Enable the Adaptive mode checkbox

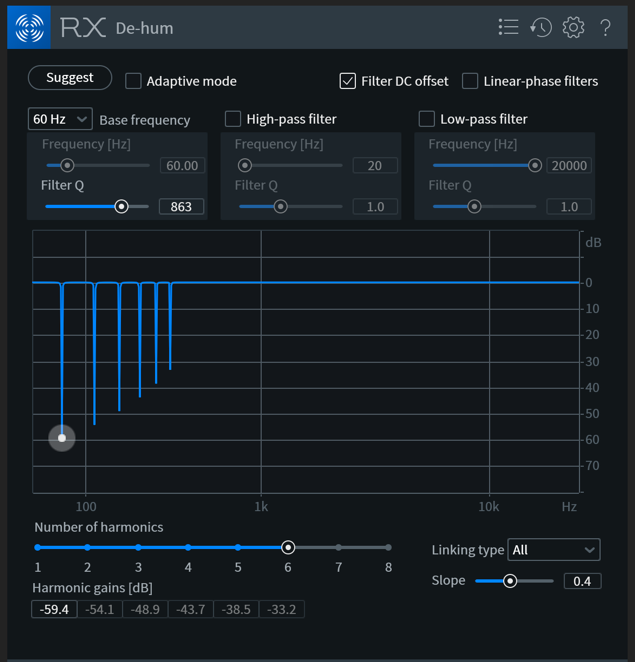point(133,81)
